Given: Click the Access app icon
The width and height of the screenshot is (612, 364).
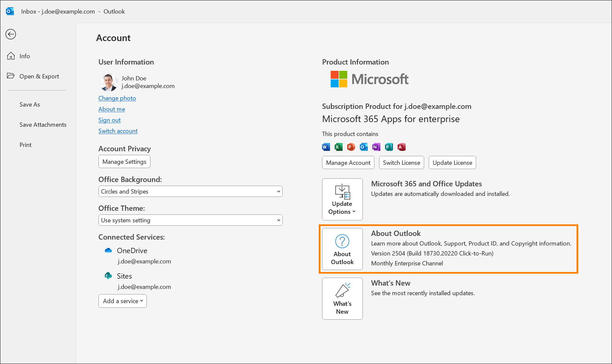Looking at the screenshot, I should click(402, 147).
